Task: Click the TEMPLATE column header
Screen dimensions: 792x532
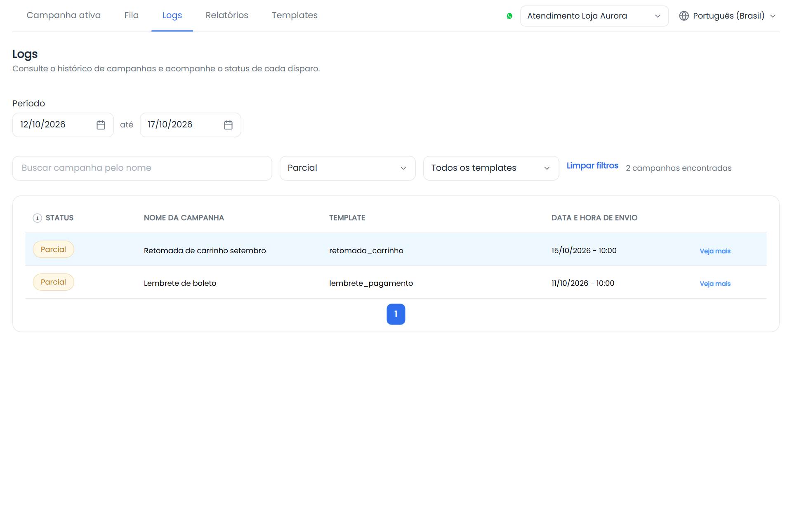Action: [x=347, y=218]
